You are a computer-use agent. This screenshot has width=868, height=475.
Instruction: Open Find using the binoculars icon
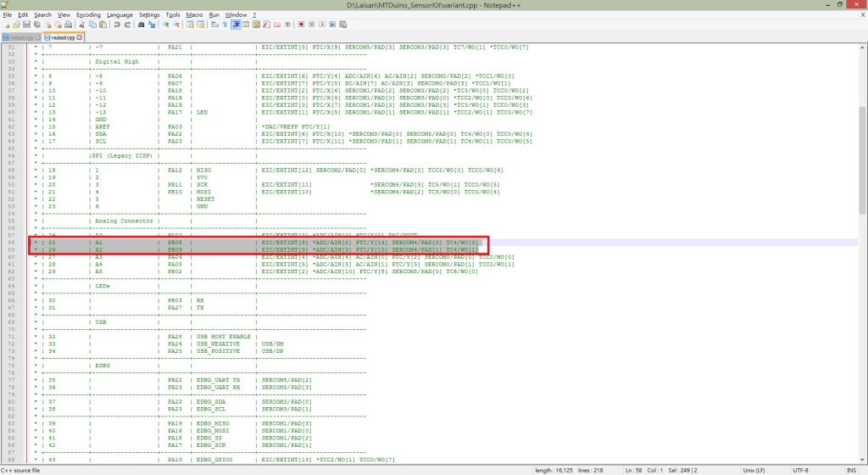tap(142, 25)
